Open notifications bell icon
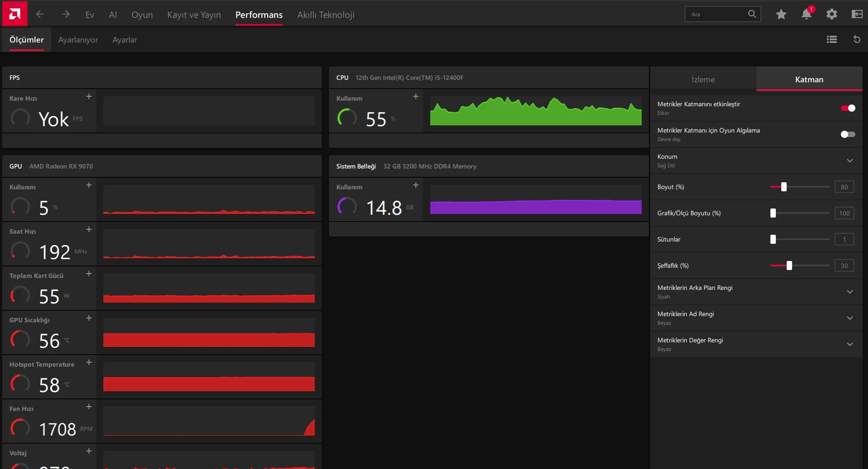 tap(807, 14)
